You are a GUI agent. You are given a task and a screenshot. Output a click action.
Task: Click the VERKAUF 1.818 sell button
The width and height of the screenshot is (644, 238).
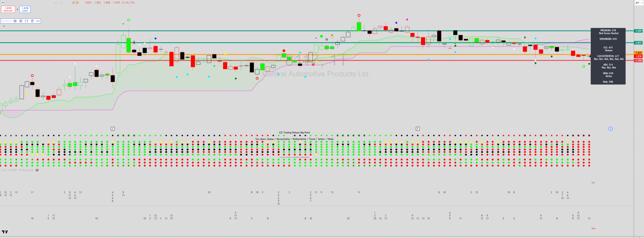pyautogui.click(x=8, y=9)
